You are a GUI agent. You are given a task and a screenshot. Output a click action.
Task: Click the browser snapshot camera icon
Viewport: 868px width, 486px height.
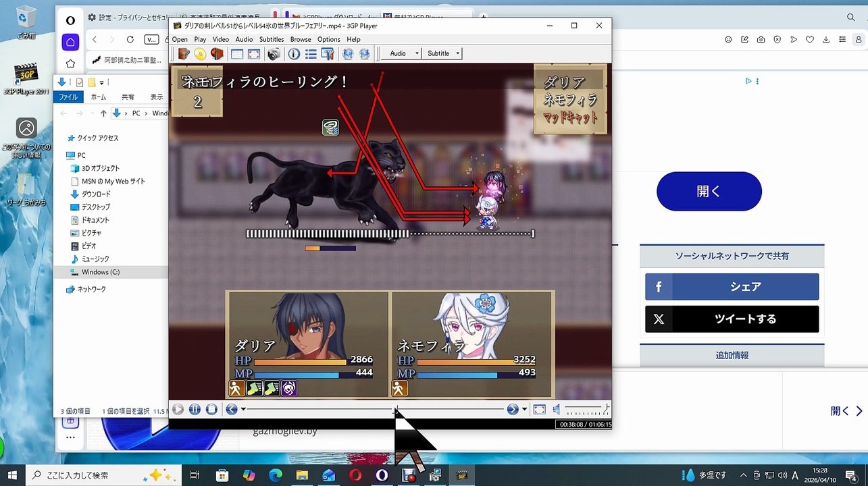tap(761, 40)
